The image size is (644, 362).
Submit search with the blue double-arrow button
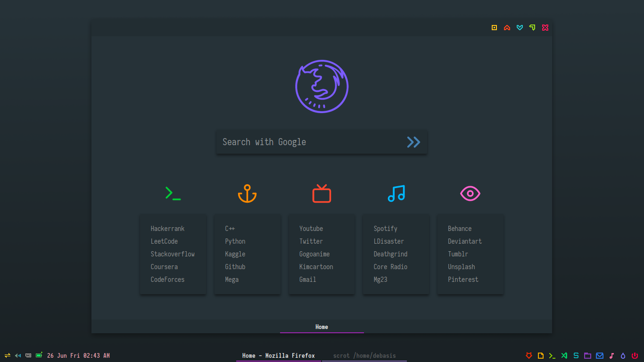tap(413, 142)
